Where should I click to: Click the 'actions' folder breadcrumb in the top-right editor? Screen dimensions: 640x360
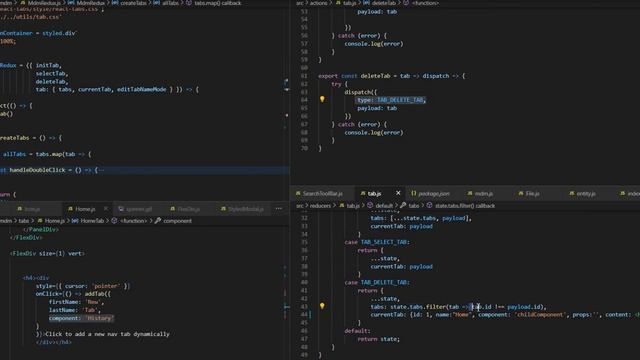(x=318, y=3)
